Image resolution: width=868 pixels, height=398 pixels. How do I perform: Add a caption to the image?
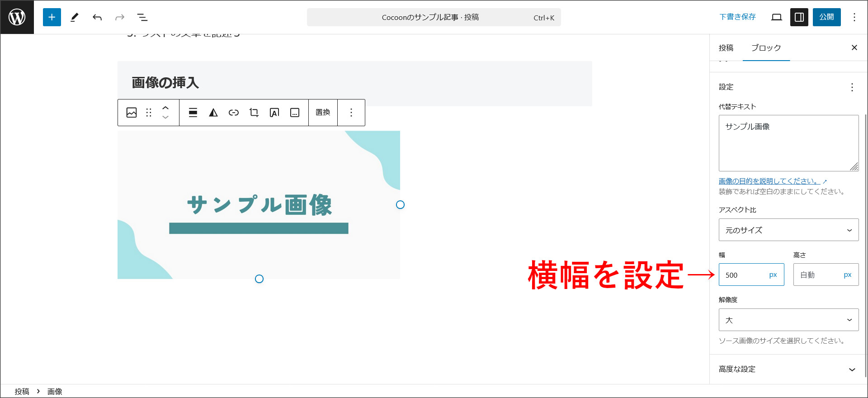click(295, 113)
